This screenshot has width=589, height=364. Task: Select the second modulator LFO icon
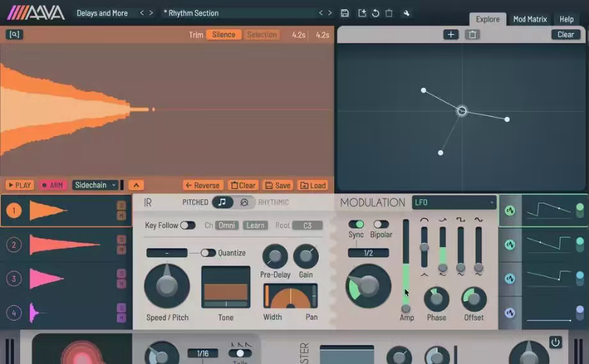click(x=509, y=245)
